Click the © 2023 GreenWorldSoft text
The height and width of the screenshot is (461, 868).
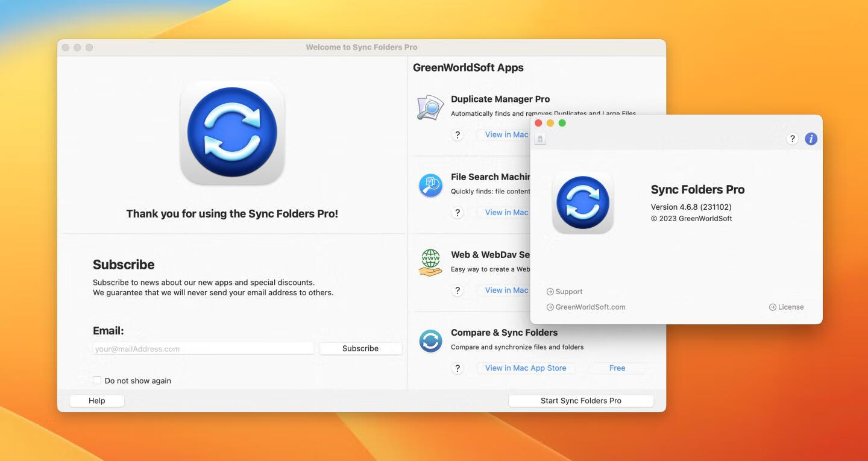pyautogui.click(x=691, y=219)
